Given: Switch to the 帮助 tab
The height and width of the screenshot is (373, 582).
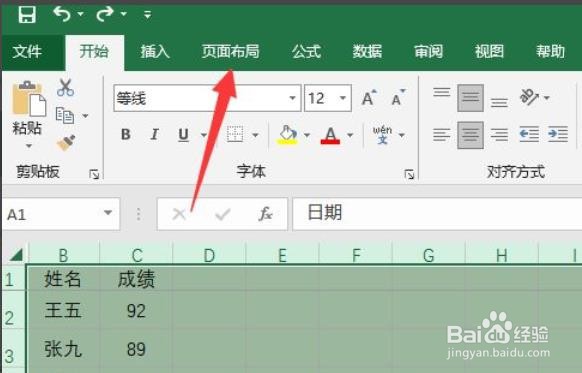Looking at the screenshot, I should click(x=550, y=51).
